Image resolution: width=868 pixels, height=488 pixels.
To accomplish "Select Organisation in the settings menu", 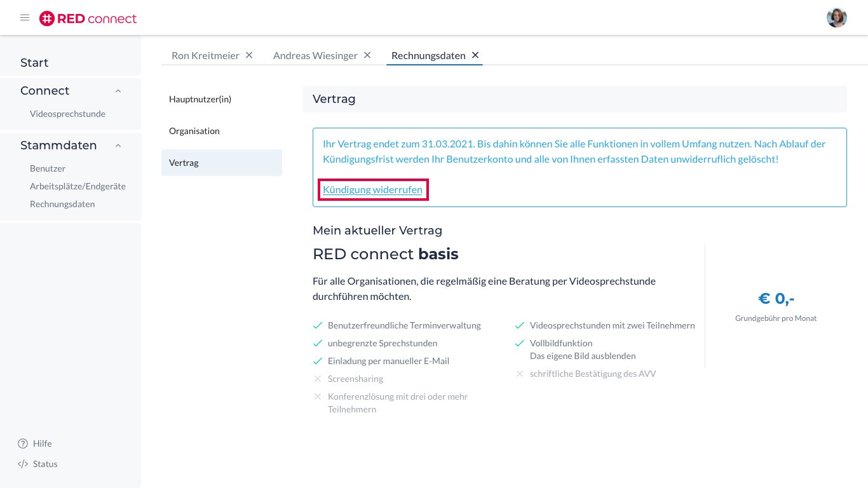I will click(194, 131).
